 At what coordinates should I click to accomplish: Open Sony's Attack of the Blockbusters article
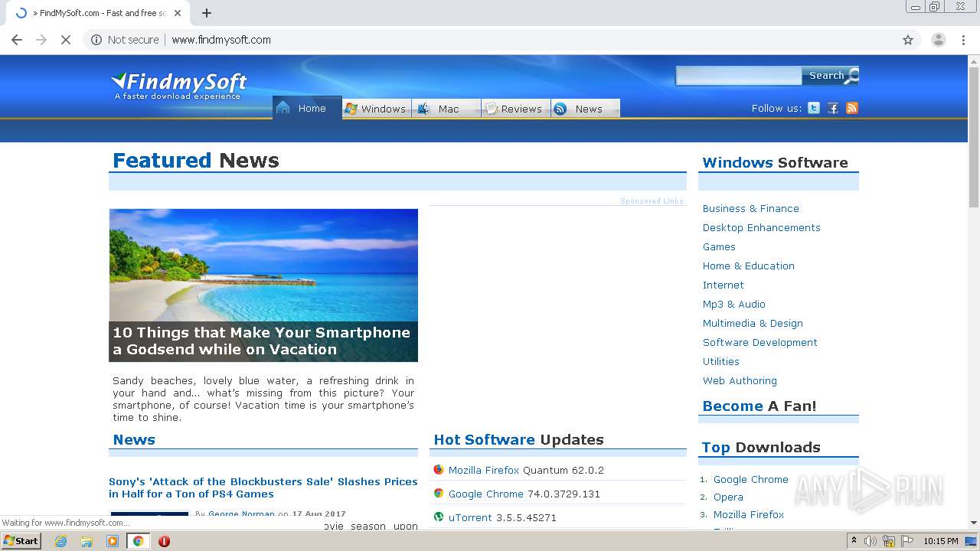pyautogui.click(x=263, y=487)
